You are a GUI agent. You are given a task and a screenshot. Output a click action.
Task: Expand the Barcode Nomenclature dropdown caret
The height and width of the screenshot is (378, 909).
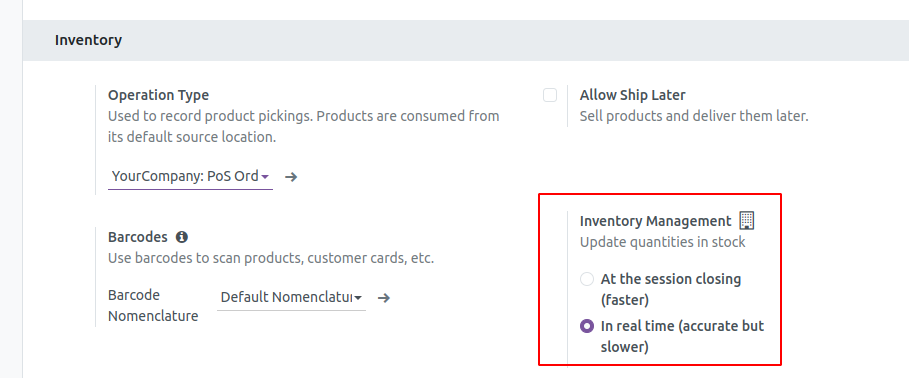point(358,298)
